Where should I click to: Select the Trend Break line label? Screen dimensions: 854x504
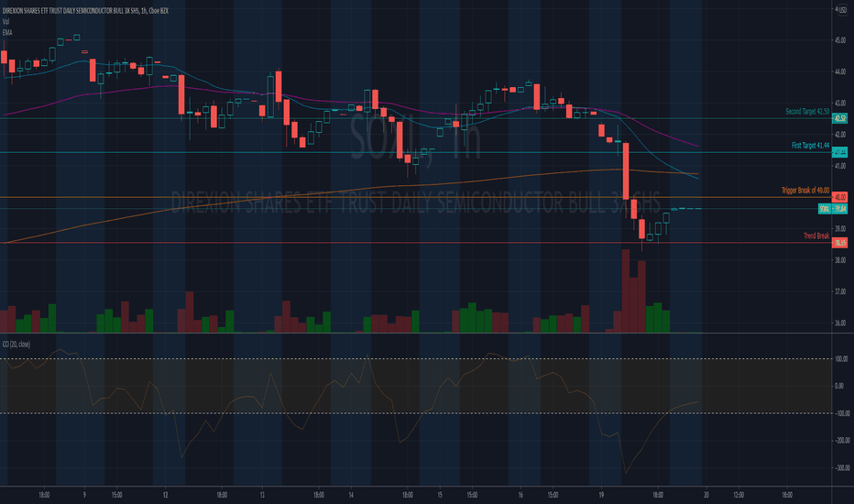point(816,236)
